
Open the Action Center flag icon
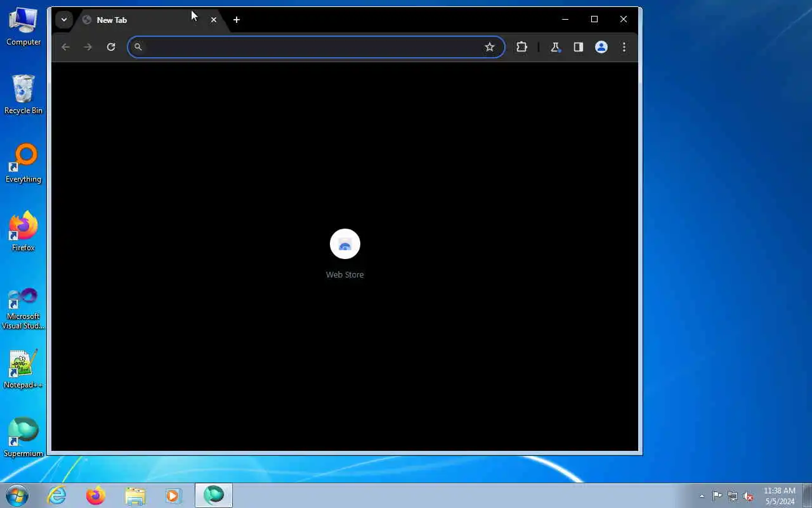(x=717, y=496)
